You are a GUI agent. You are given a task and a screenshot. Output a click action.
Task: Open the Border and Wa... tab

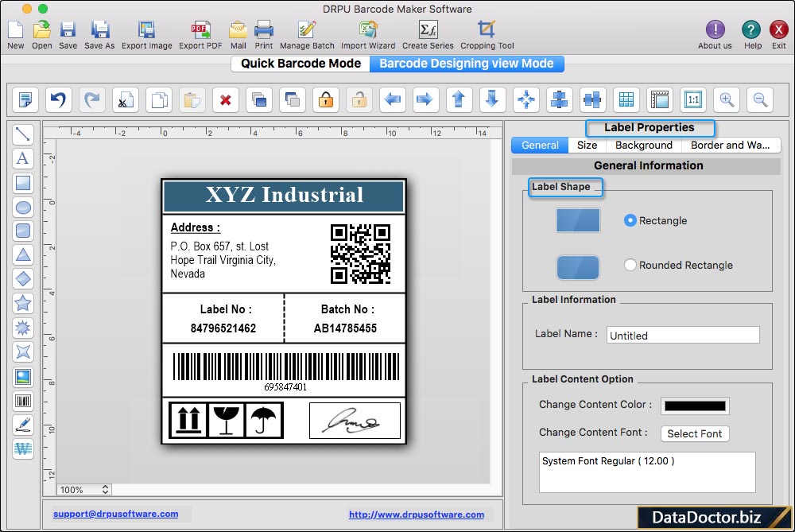pos(730,145)
